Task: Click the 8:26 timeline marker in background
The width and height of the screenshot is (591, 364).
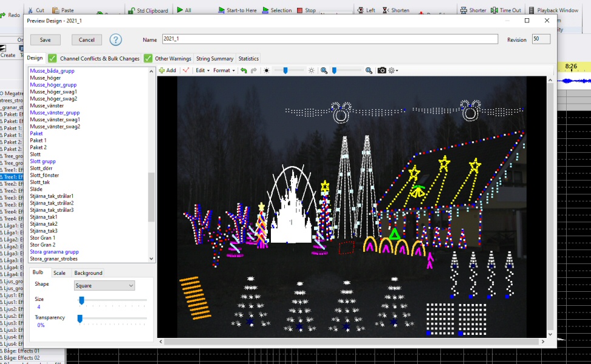Action: pos(571,67)
